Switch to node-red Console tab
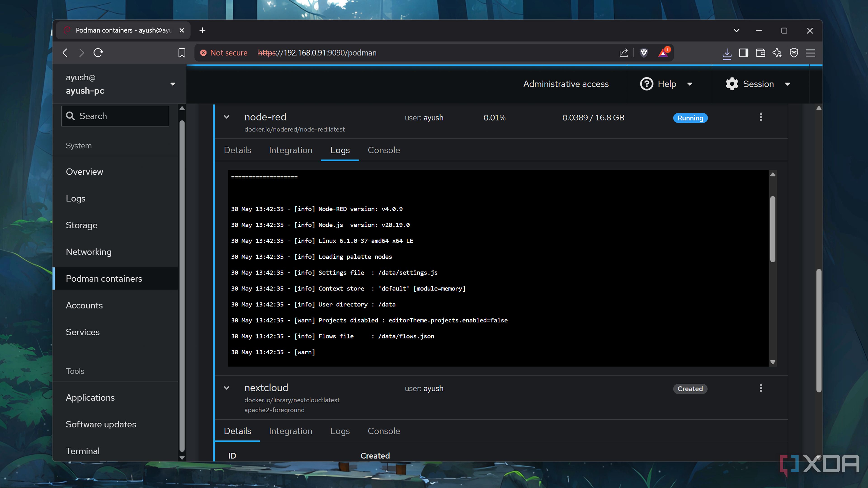868x488 pixels. [x=383, y=150]
